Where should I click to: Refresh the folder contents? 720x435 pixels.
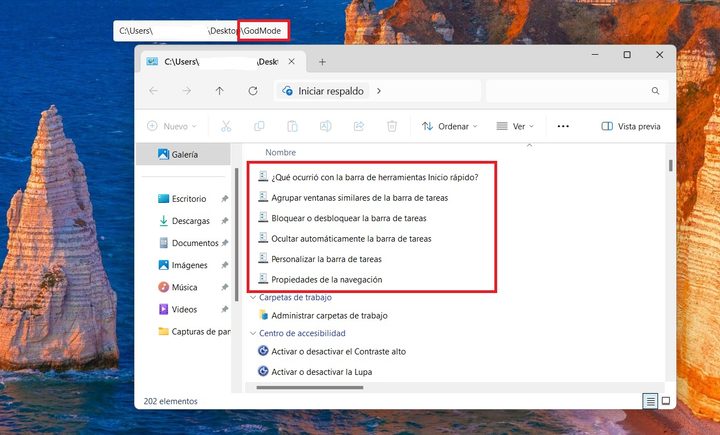click(253, 91)
